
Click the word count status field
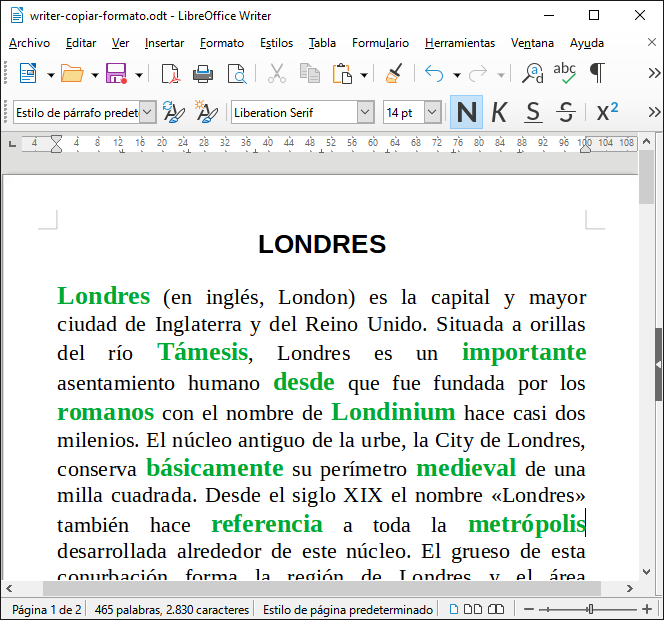tap(172, 609)
